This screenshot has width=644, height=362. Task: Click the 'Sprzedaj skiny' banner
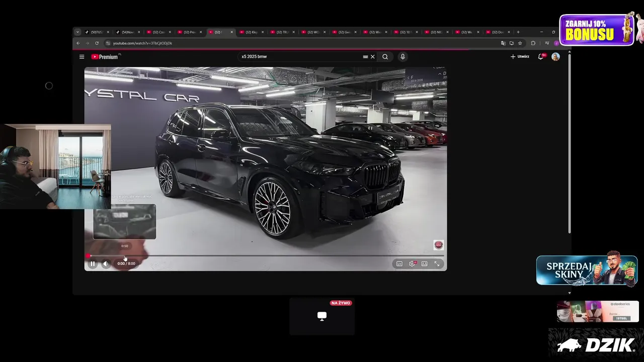click(x=587, y=270)
